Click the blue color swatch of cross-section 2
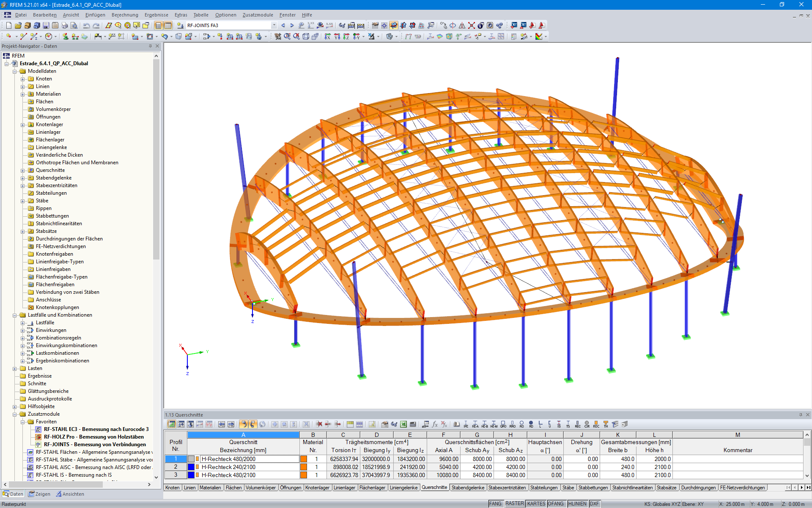This screenshot has height=508, width=812. pyautogui.click(x=191, y=467)
